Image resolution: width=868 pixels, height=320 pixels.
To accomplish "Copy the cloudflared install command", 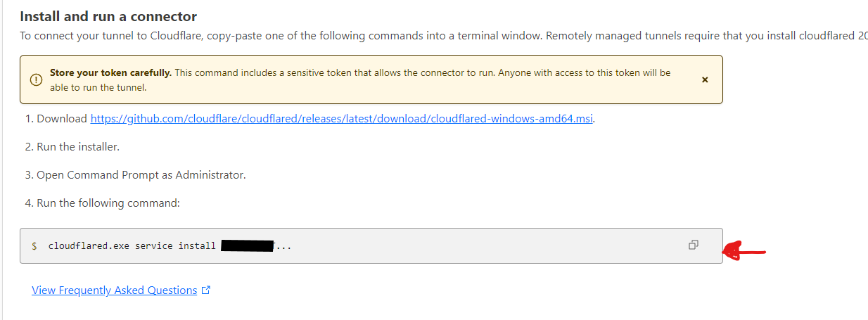I will coord(694,245).
